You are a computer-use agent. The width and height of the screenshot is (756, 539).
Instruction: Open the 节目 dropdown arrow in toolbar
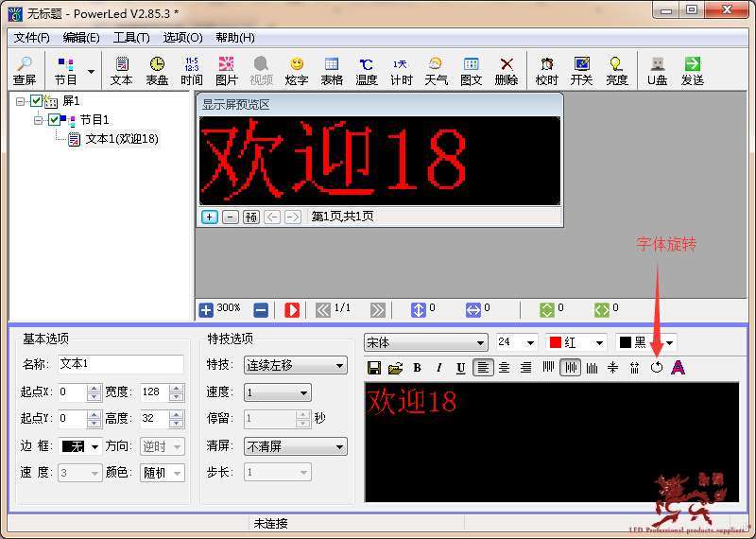pos(91,72)
